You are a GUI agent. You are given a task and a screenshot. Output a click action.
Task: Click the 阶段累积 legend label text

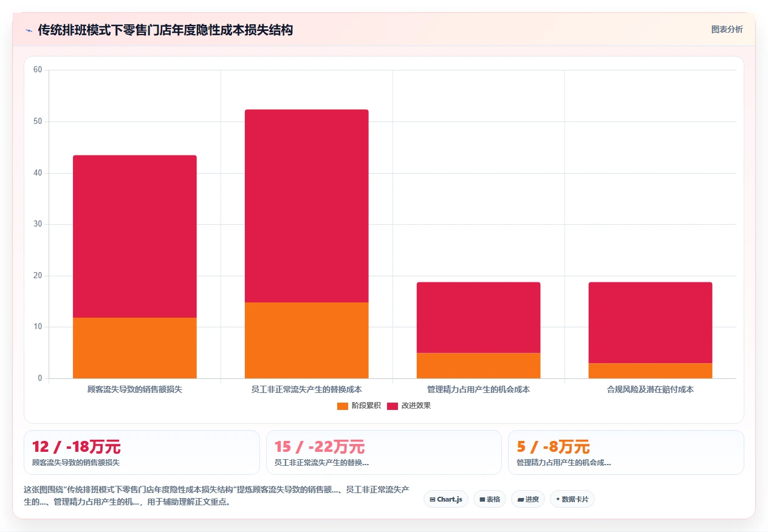point(366,406)
